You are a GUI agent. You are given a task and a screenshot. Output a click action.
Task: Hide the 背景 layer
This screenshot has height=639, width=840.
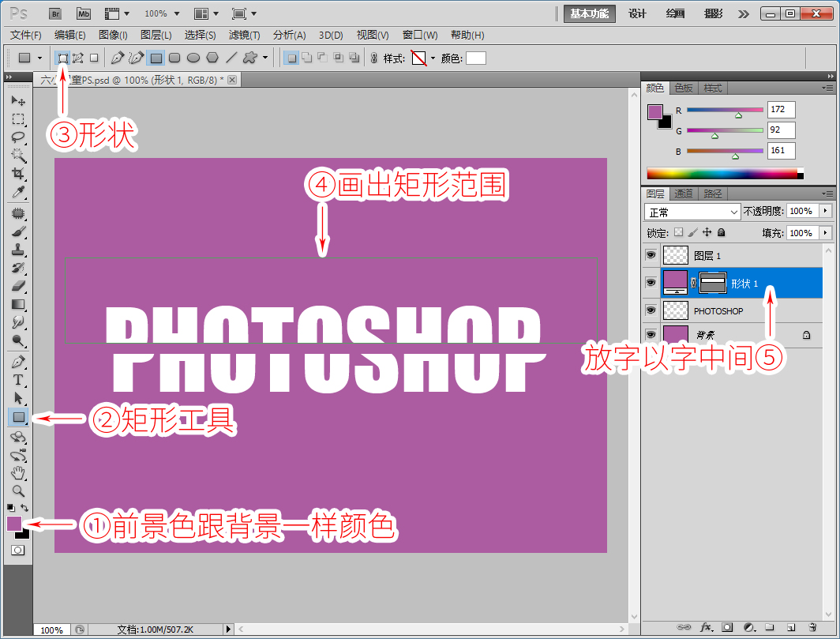coord(651,335)
